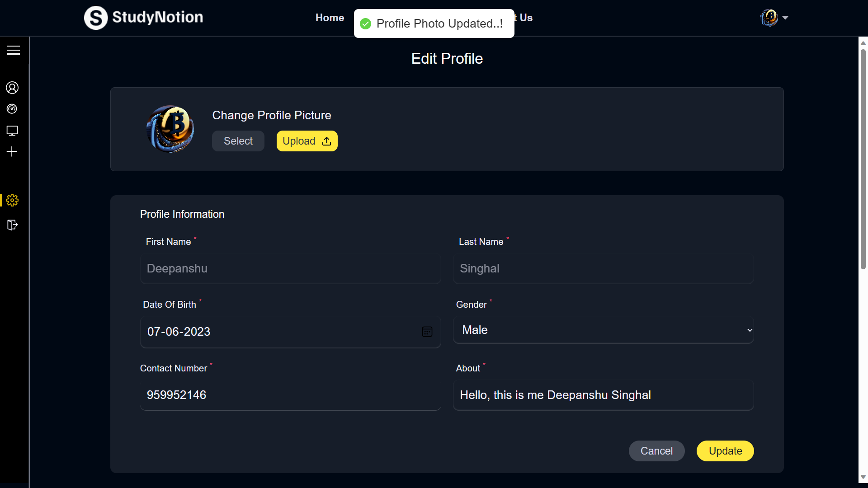Open the Settings gear icon in the sidebar
This screenshot has width=868, height=488.
click(12, 200)
